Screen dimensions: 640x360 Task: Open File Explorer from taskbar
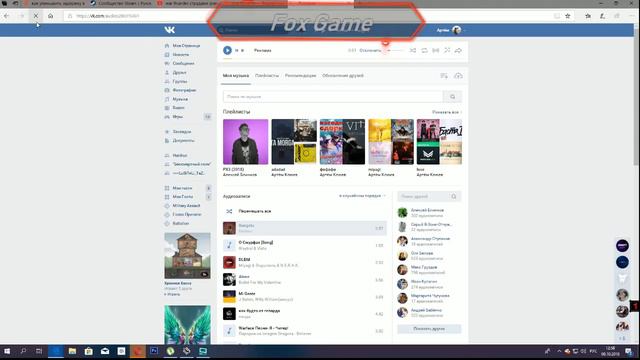(x=72, y=351)
